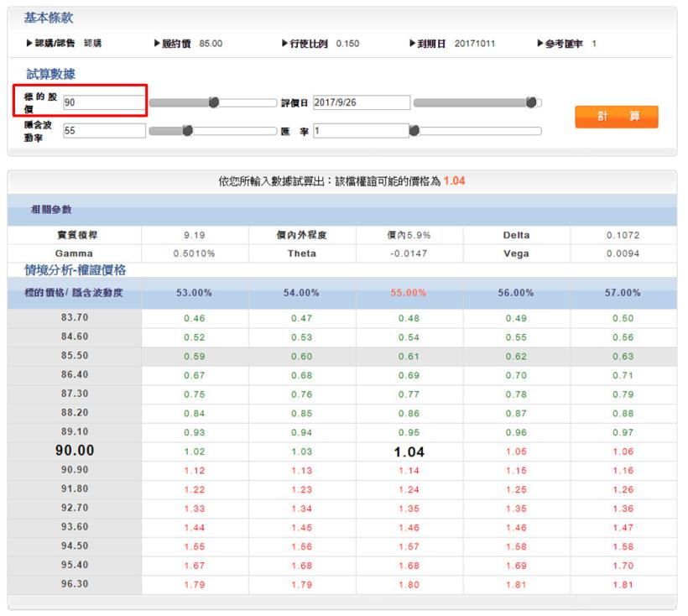Click the 情境分析-權證價格 section heading
The image size is (688, 616).
coord(75,270)
